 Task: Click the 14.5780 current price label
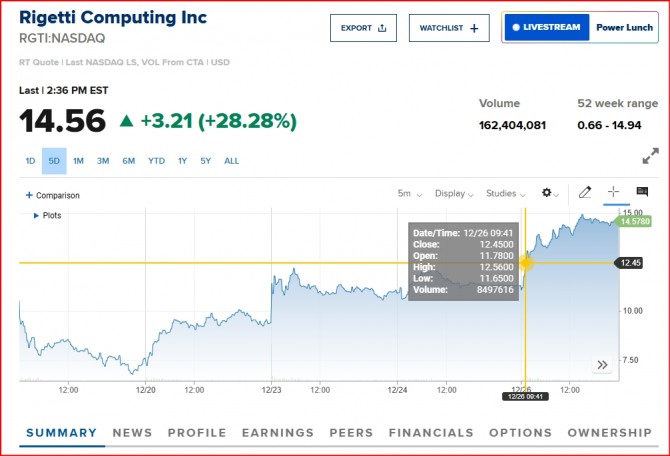(x=635, y=221)
